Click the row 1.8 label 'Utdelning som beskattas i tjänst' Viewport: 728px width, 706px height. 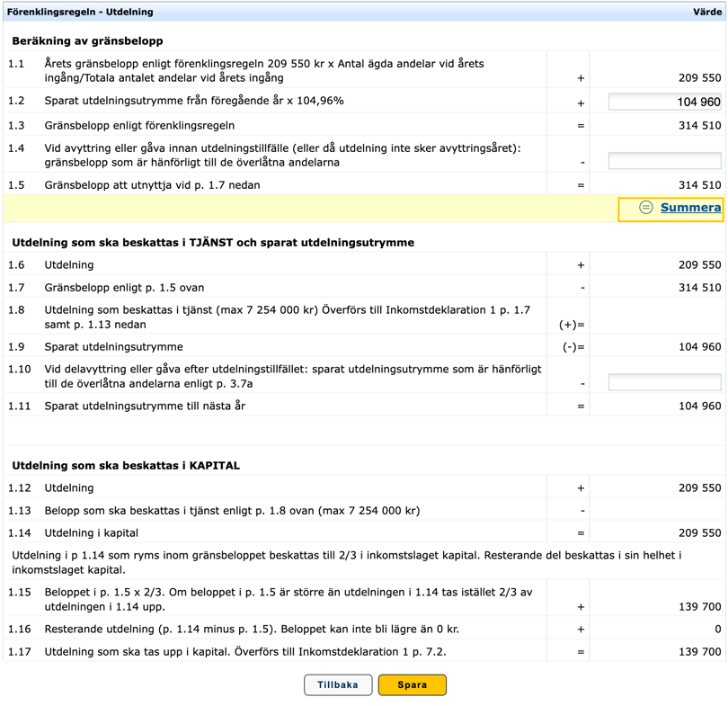pyautogui.click(x=288, y=317)
